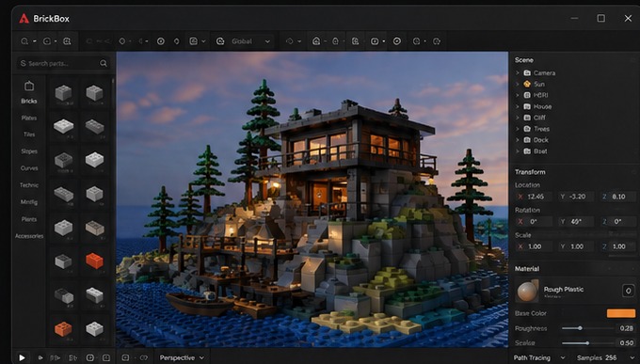Image resolution: width=640 pixels, height=364 pixels.
Task: Switch to the Slopes category
Action: point(29,151)
